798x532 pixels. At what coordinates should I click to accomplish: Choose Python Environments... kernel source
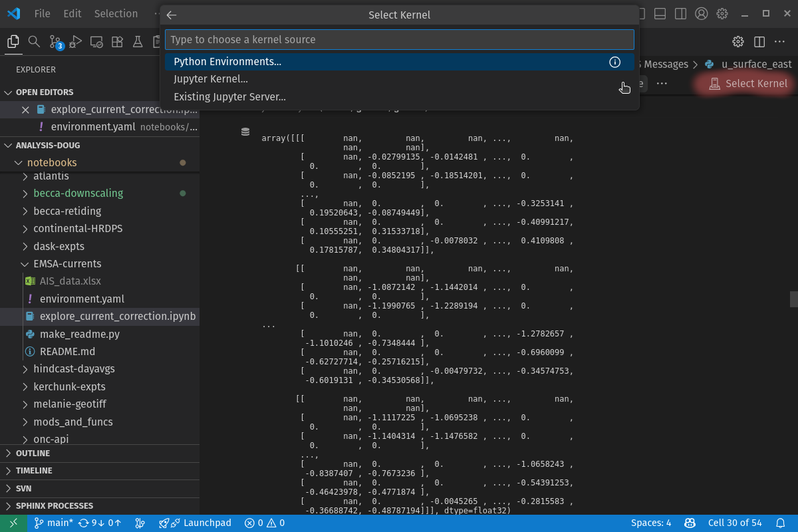pos(400,62)
